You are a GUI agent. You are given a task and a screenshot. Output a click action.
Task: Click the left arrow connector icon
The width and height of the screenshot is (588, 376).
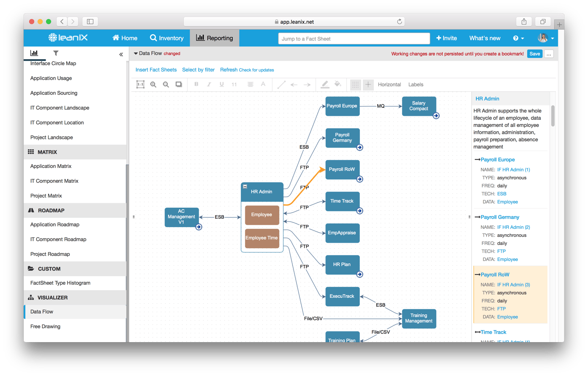[294, 84]
